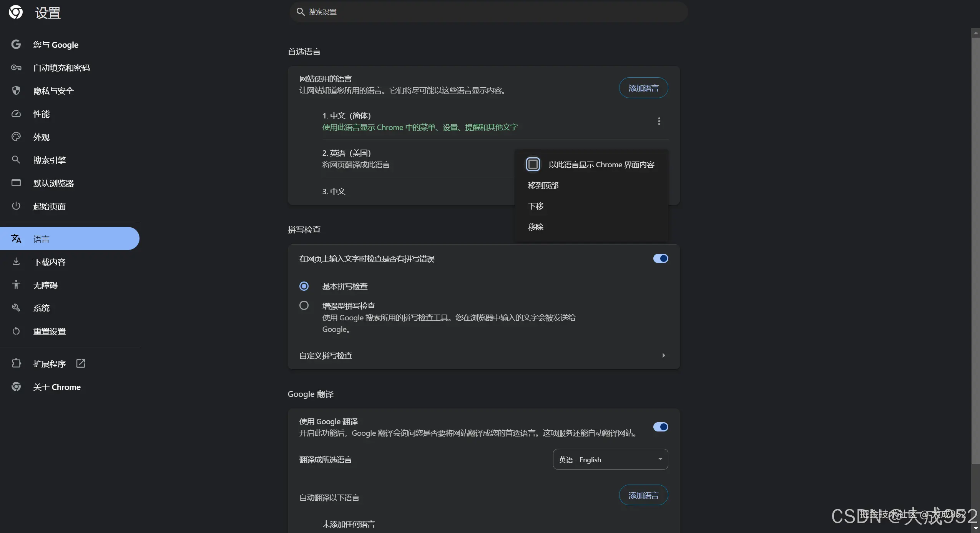Open the puzzle-piece Extensions icon
Viewport: 980px width, 533px height.
click(x=16, y=363)
